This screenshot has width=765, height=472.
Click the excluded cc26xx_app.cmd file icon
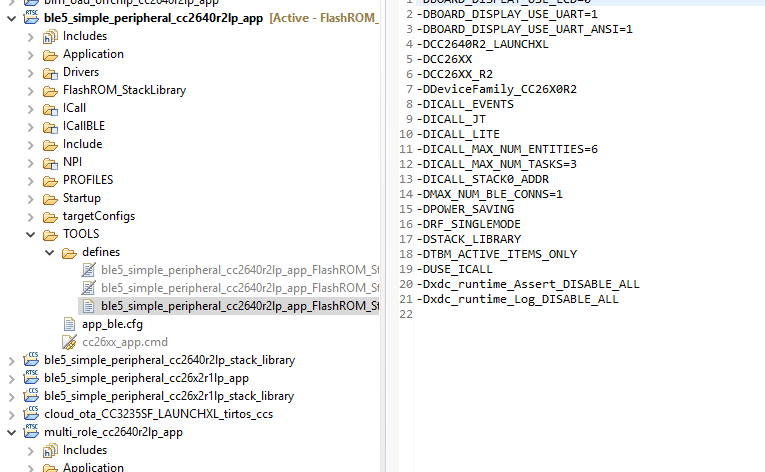coord(69,342)
